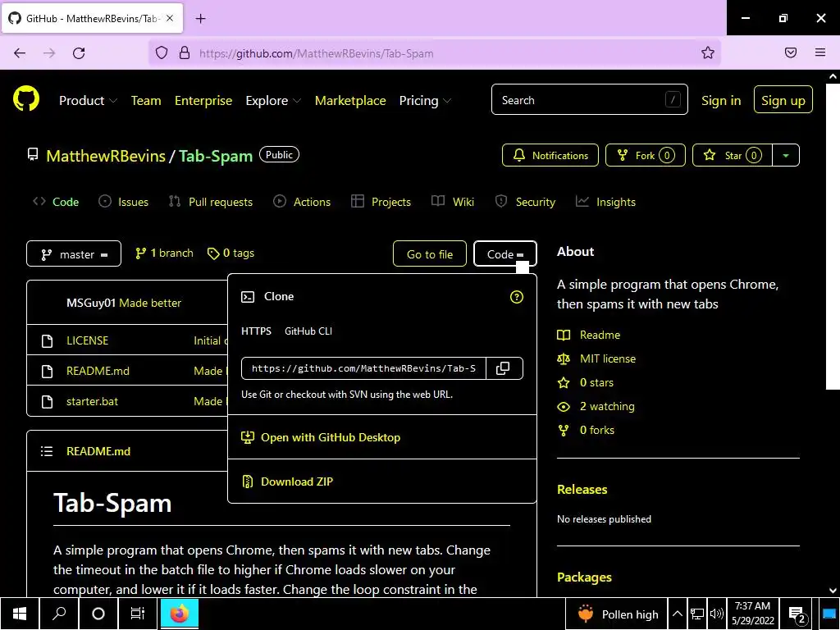
Task: Open the Pocket save icon
Action: [791, 52]
